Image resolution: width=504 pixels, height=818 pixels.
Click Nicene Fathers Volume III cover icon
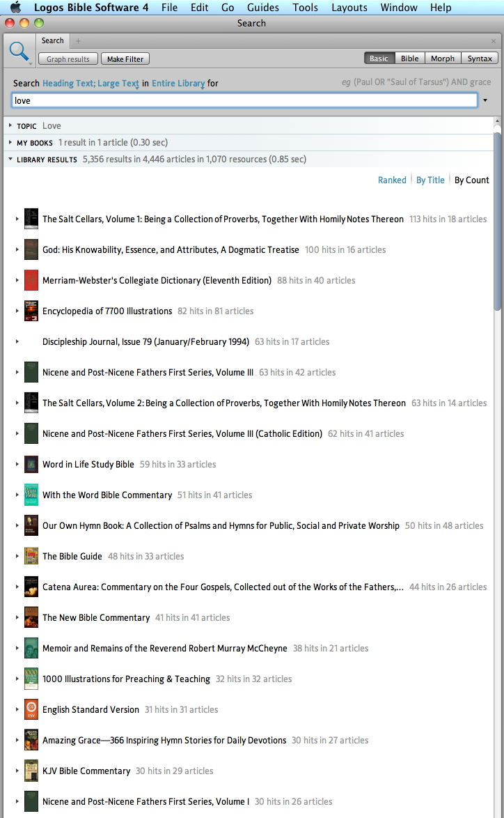tap(31, 373)
